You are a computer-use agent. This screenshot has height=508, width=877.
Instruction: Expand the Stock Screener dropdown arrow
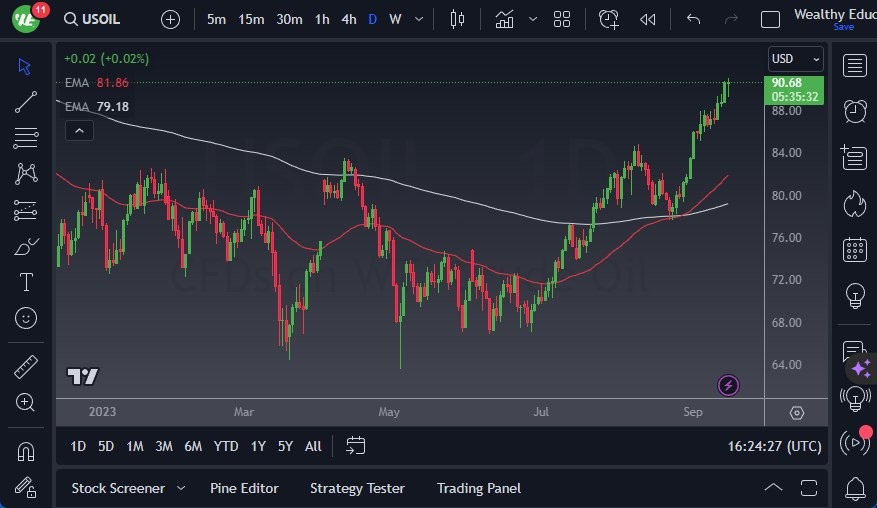point(181,488)
